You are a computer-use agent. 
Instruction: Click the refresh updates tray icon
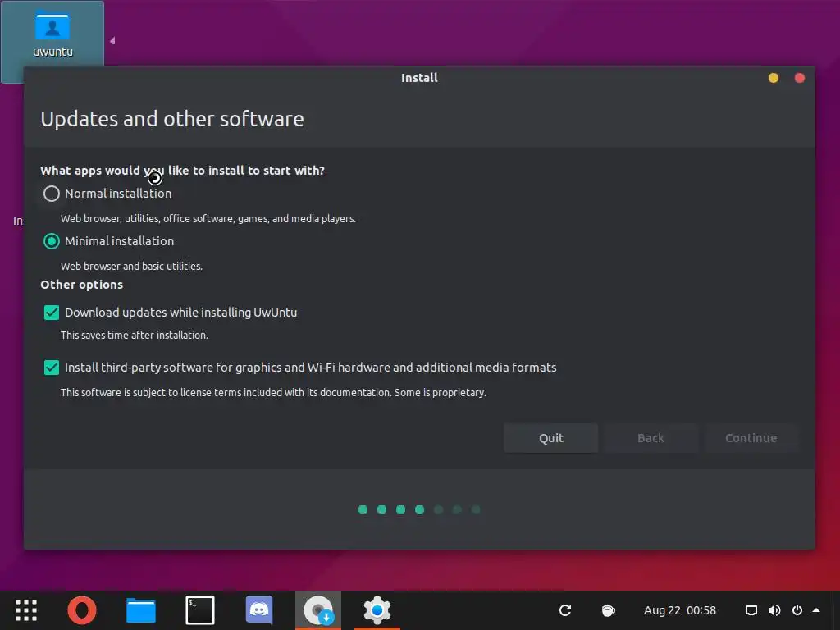(565, 610)
